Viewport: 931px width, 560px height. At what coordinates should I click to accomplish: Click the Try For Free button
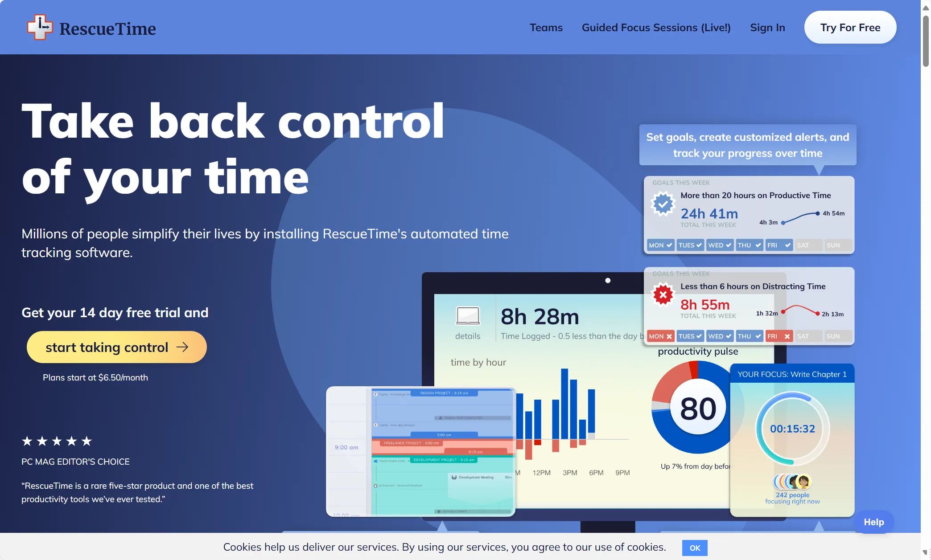pyautogui.click(x=850, y=27)
